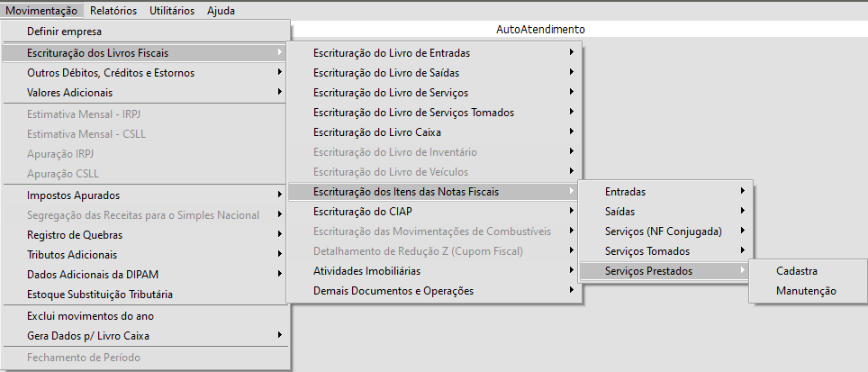Click Cadastra under Serviços Prestados
868x372 pixels.
797,271
